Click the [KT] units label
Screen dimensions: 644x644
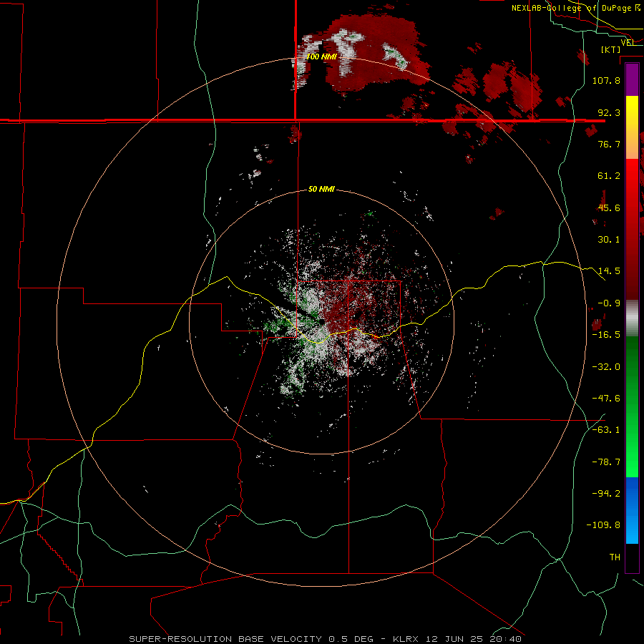coord(611,49)
